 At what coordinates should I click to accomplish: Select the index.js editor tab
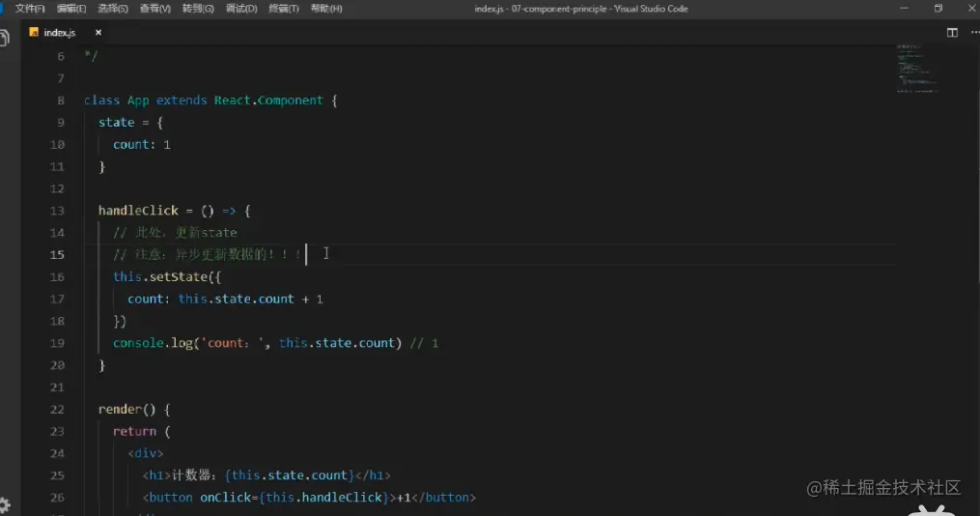pos(65,33)
